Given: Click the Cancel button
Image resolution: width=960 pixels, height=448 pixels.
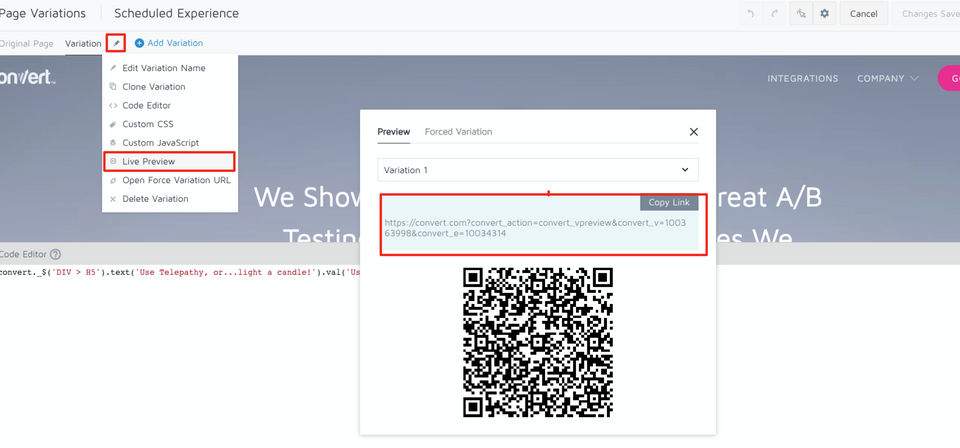Looking at the screenshot, I should coord(863,13).
